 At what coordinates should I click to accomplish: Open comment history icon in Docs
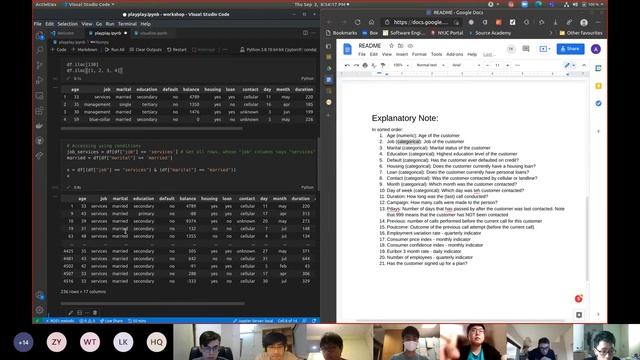pyautogui.click(x=526, y=49)
